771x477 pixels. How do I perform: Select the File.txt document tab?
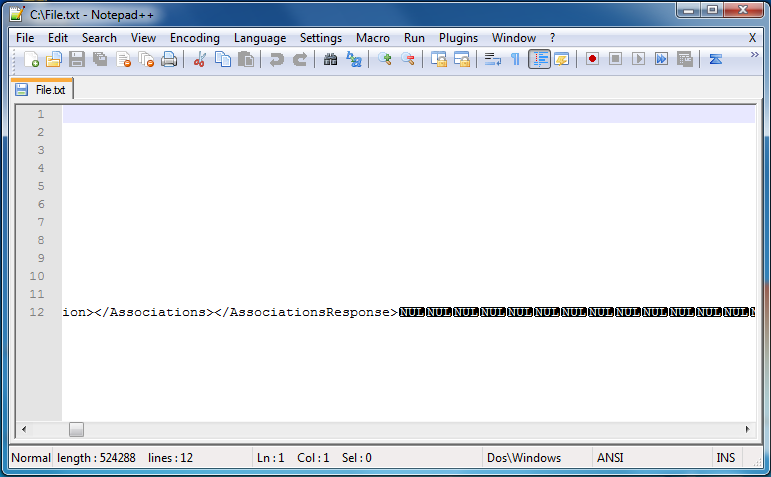(x=43, y=89)
